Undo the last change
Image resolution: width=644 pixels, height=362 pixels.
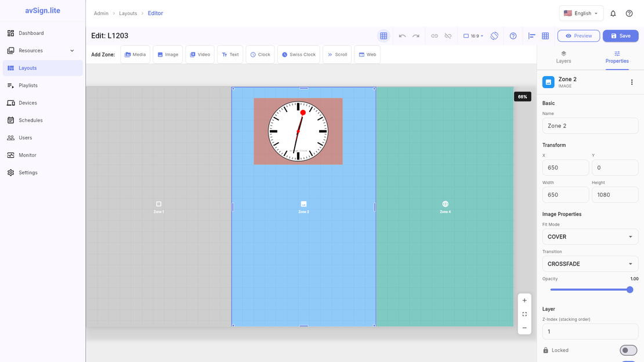[402, 35]
